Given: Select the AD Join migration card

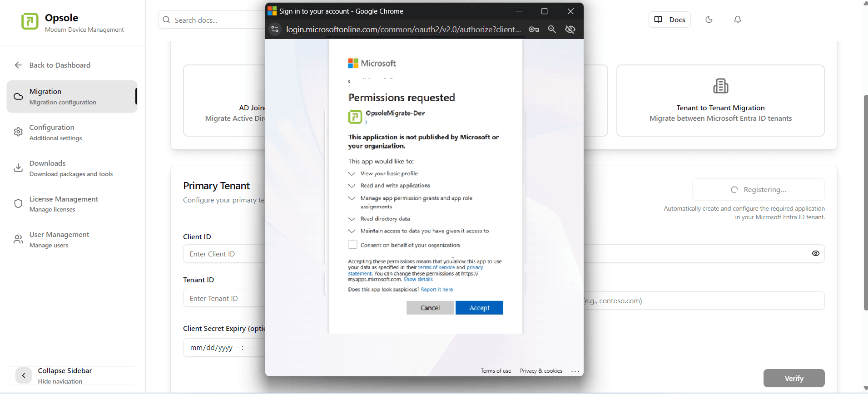Looking at the screenshot, I should coord(224,100).
